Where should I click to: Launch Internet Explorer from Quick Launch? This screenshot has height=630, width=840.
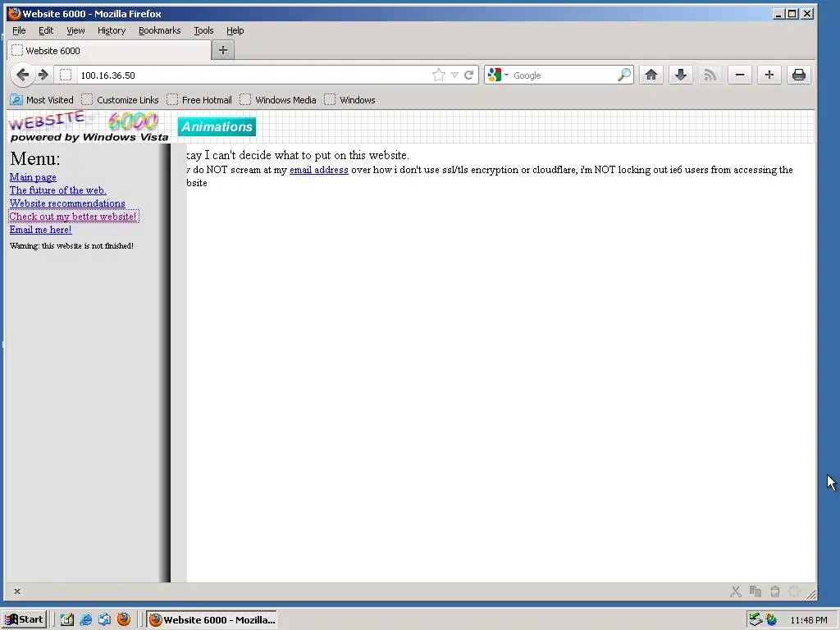(85, 620)
